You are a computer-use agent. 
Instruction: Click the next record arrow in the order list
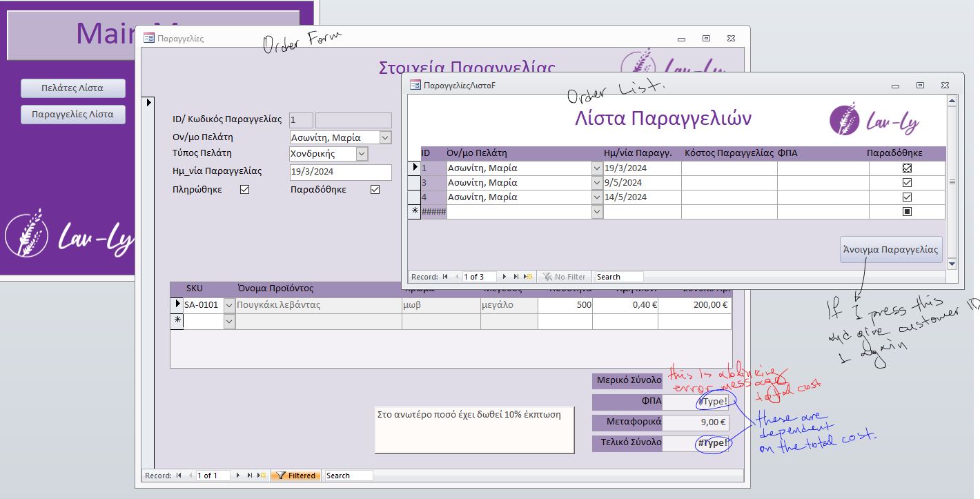tap(502, 276)
